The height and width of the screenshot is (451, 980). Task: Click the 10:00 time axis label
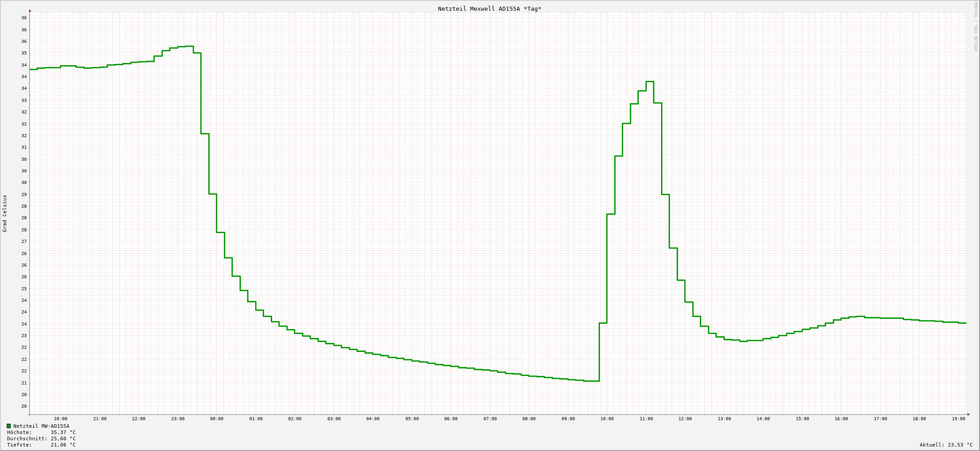607,419
